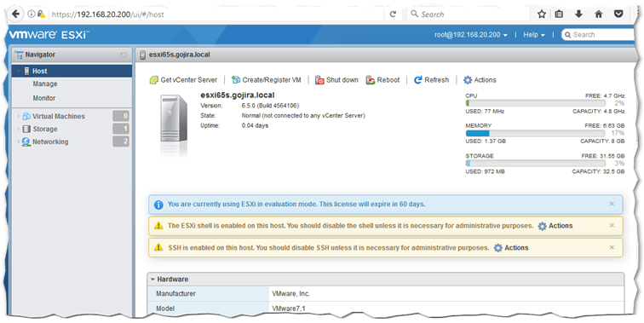
Task: Select Virtual Machines in Navigator
Action: tap(58, 116)
